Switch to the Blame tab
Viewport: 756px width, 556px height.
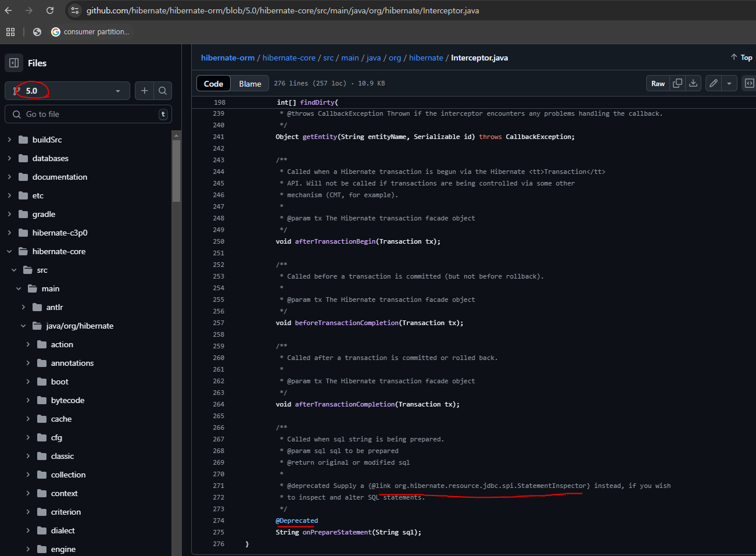(250, 84)
